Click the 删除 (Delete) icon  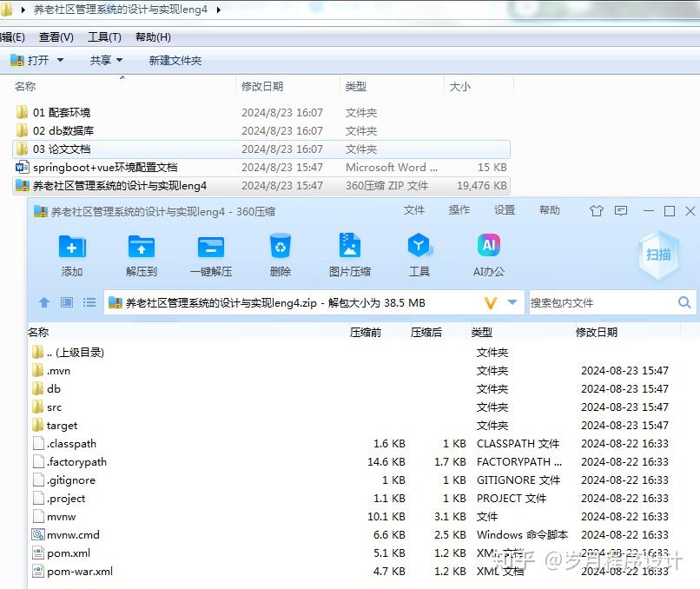click(x=280, y=252)
